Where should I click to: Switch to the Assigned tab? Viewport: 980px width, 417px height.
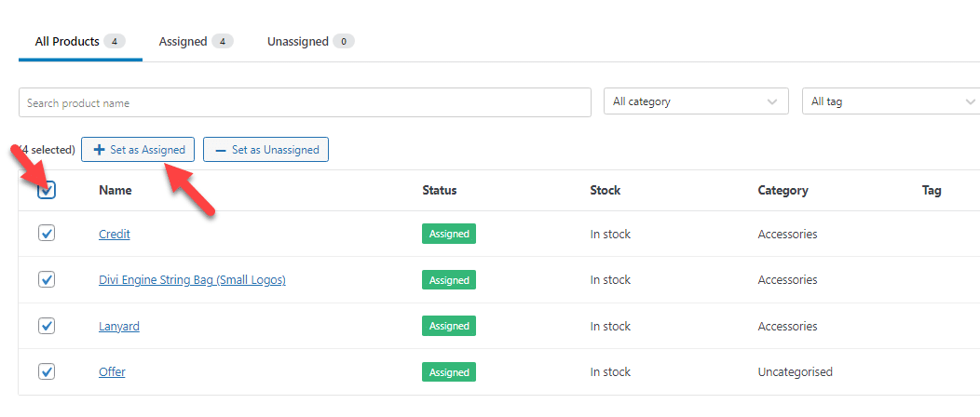click(197, 42)
